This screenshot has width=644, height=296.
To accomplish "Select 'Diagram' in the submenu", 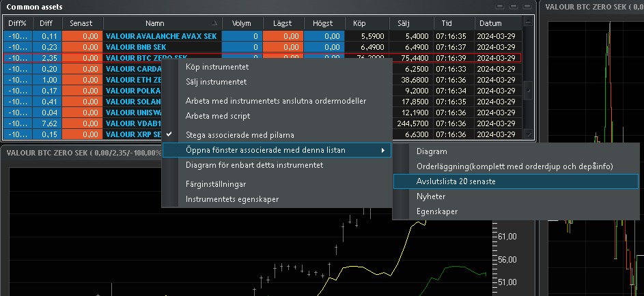I will (432, 151).
